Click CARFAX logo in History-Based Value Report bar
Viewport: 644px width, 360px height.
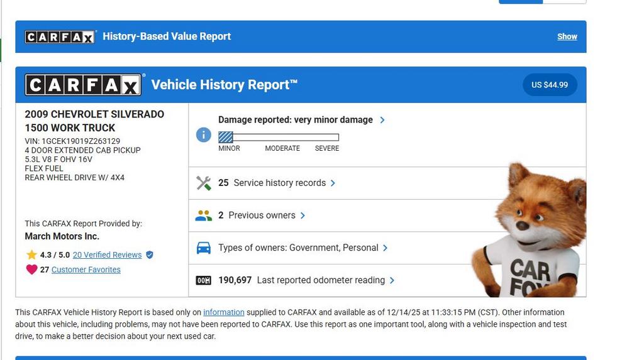coord(60,37)
